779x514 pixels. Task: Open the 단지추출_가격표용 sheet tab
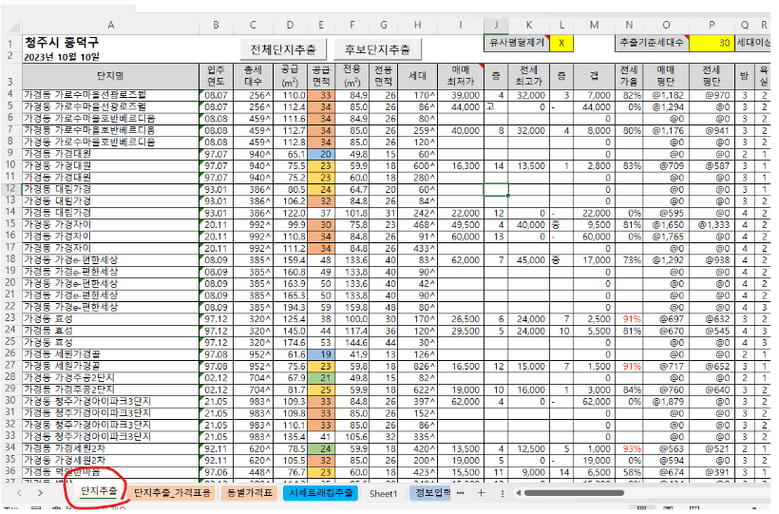(x=173, y=493)
